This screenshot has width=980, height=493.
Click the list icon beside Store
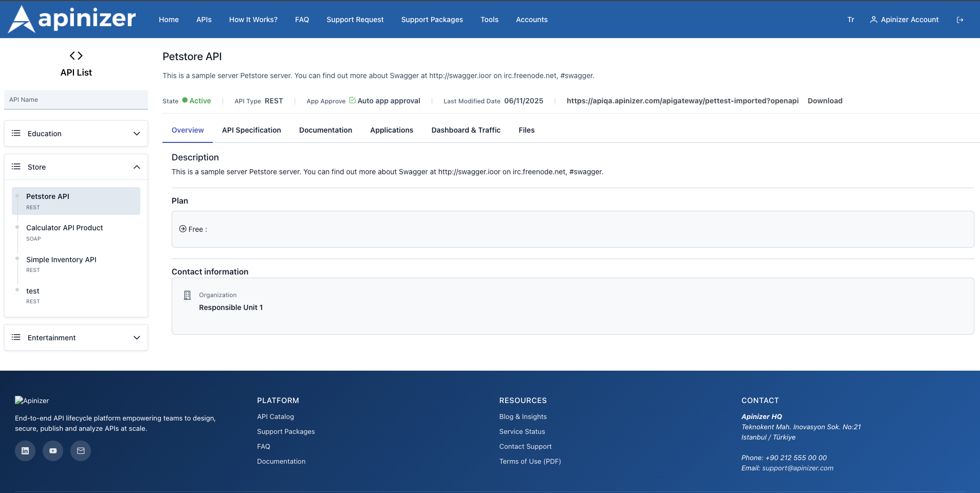[16, 167]
